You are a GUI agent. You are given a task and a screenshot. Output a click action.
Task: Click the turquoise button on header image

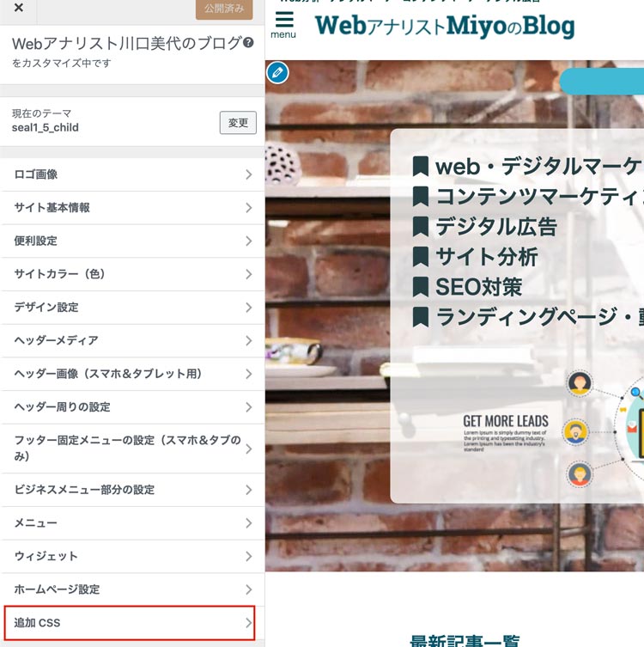(x=602, y=82)
